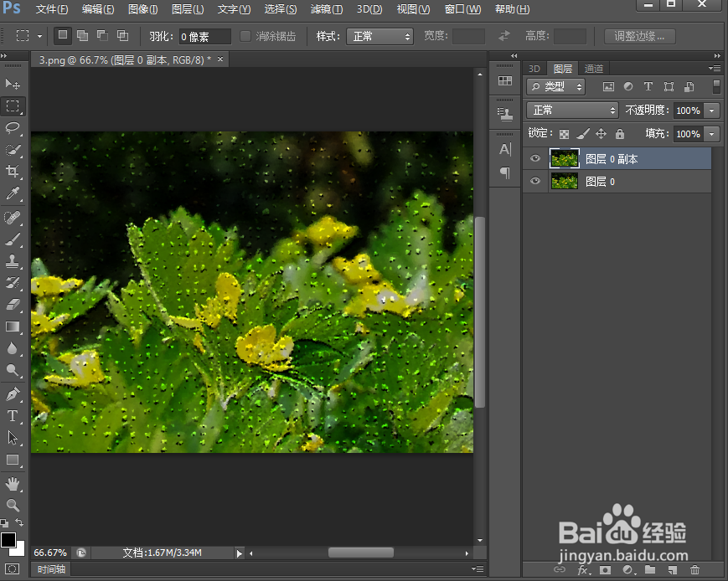The image size is (728, 581).
Task: Add layer style fx icon
Action: pos(583,569)
